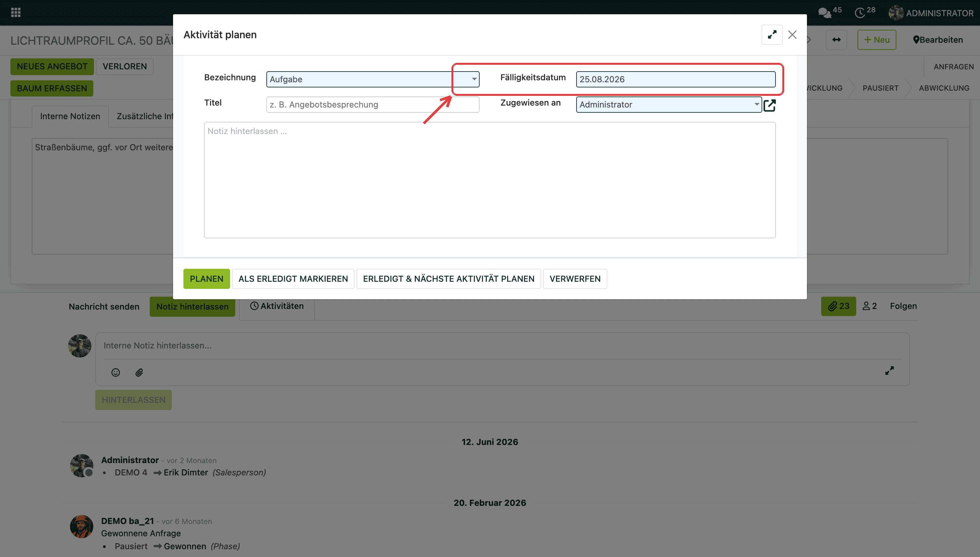The image size is (980, 557).
Task: Click the ANFRAGEN button
Action: pyautogui.click(x=953, y=67)
